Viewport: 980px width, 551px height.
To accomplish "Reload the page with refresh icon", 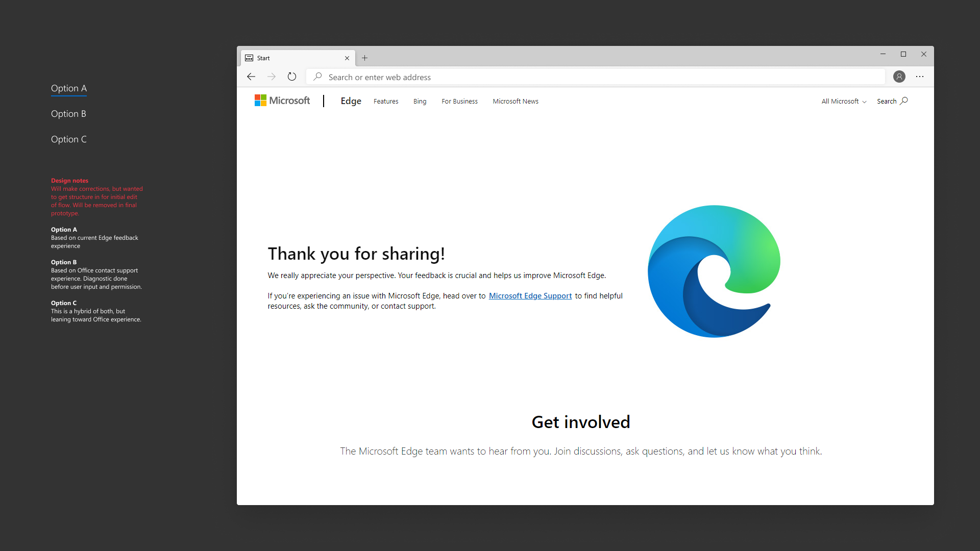I will [x=292, y=77].
